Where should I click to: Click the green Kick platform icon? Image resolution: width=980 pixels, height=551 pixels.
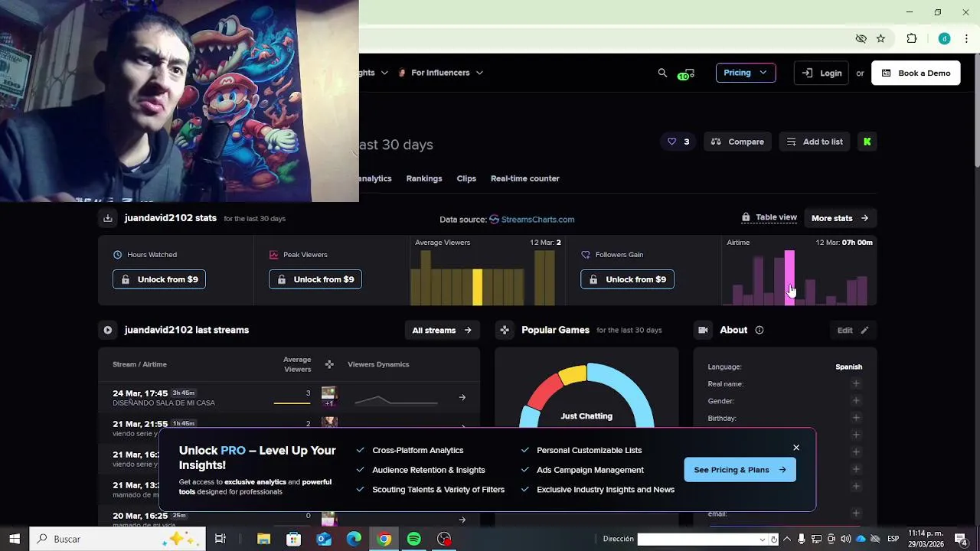pos(867,142)
